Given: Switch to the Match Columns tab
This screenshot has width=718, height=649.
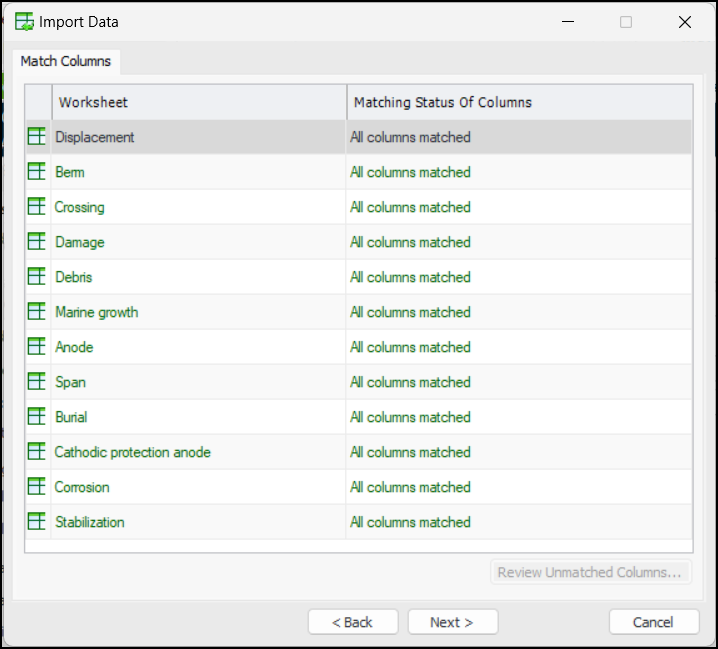Looking at the screenshot, I should click(66, 61).
